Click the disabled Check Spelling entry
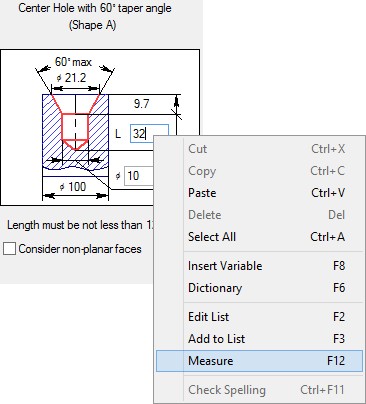 259,390
